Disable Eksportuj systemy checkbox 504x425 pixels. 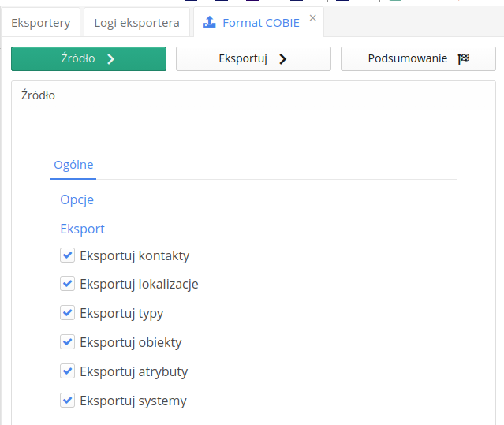(x=67, y=401)
